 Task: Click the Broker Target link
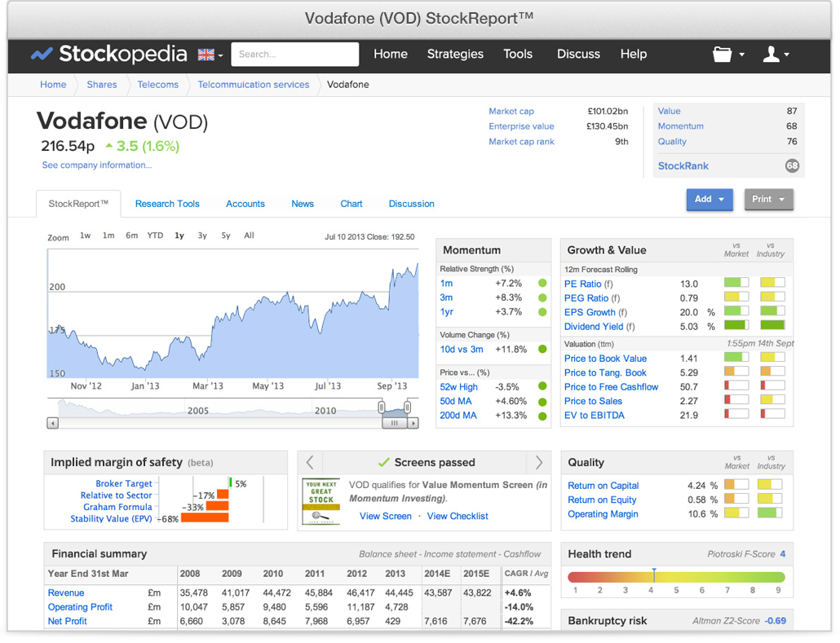tap(124, 483)
